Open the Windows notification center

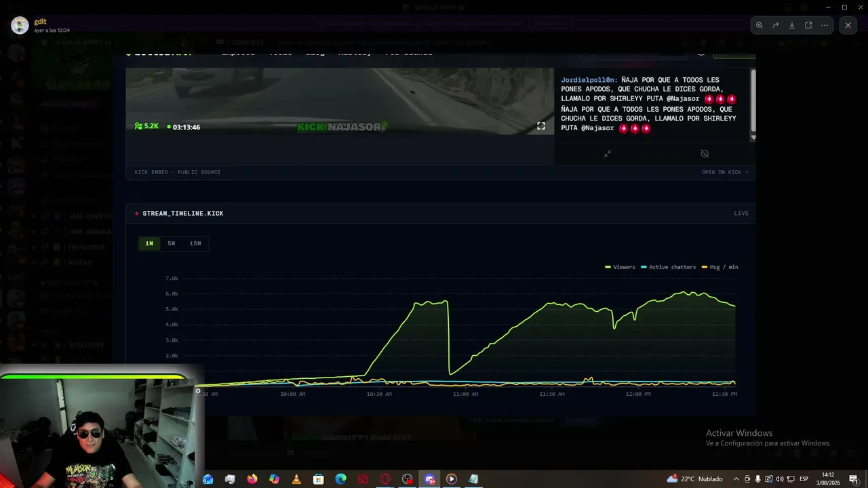point(854,479)
